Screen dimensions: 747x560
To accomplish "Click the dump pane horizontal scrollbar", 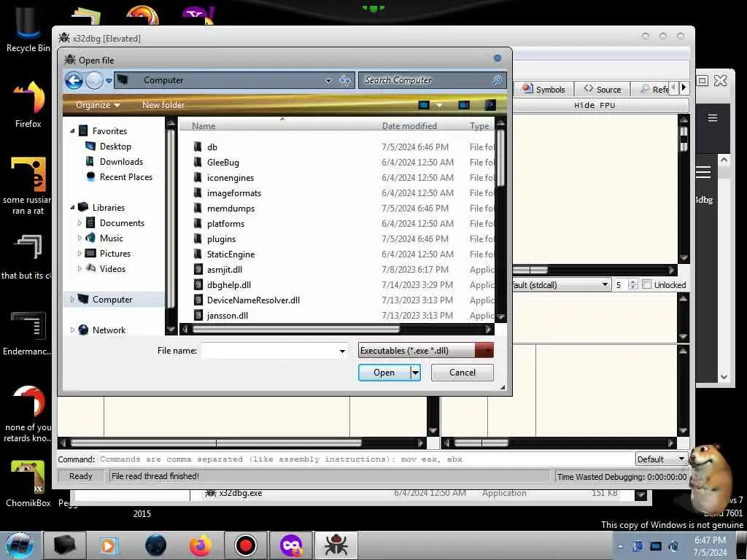I will coord(216,443).
